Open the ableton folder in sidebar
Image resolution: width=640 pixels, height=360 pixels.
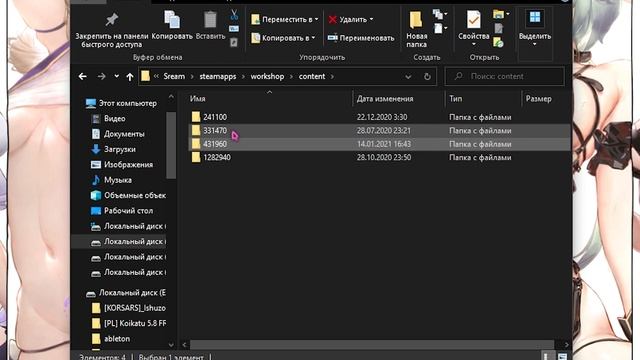(x=111, y=339)
